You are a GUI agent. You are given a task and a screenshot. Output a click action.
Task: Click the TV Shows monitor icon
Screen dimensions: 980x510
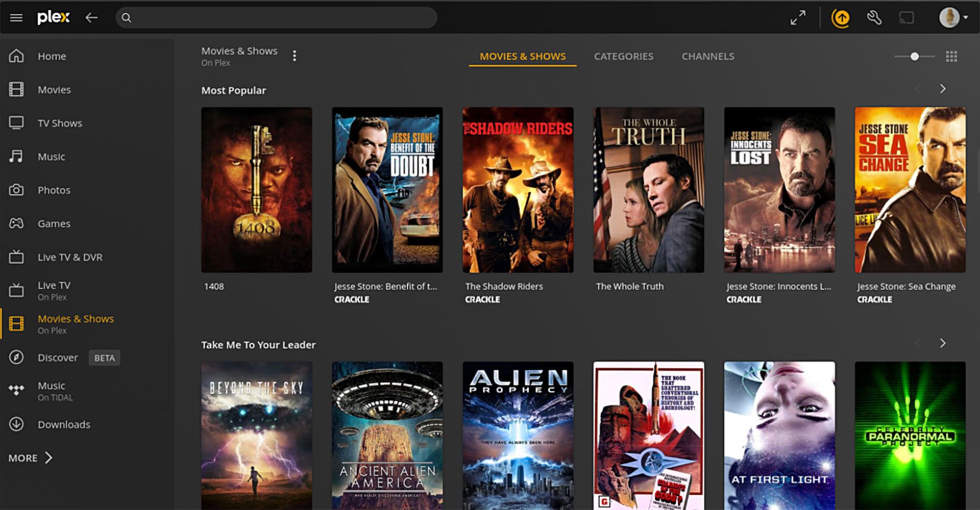(x=16, y=123)
